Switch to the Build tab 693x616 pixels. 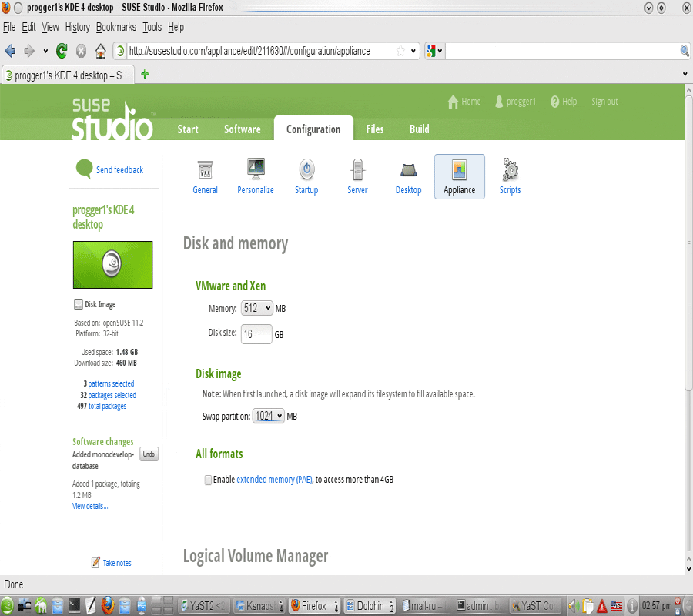[x=420, y=129]
